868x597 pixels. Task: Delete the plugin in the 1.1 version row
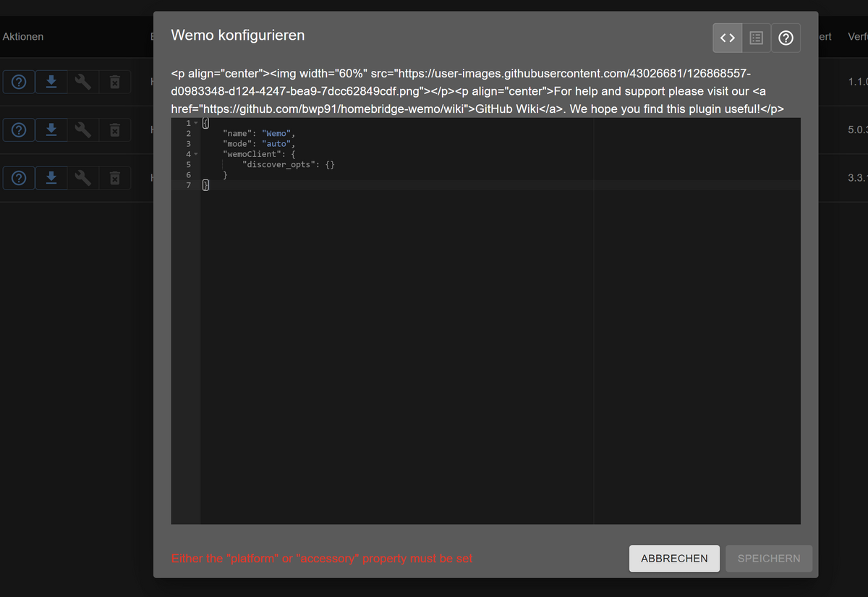(x=114, y=82)
